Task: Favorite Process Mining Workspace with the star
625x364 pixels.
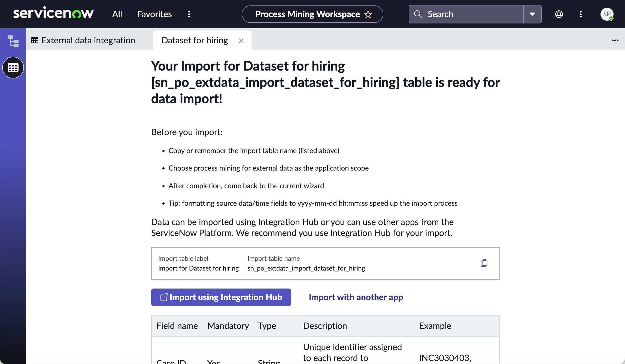Action: [x=368, y=14]
